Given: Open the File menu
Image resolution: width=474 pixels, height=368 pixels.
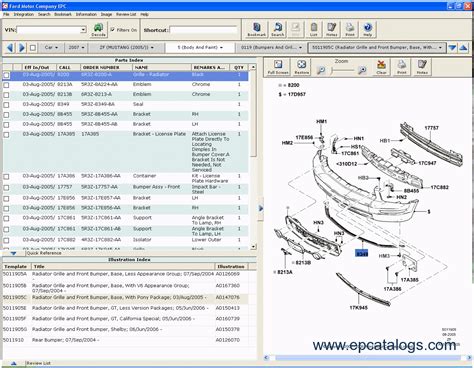Looking at the screenshot, I should pyautogui.click(x=6, y=14).
